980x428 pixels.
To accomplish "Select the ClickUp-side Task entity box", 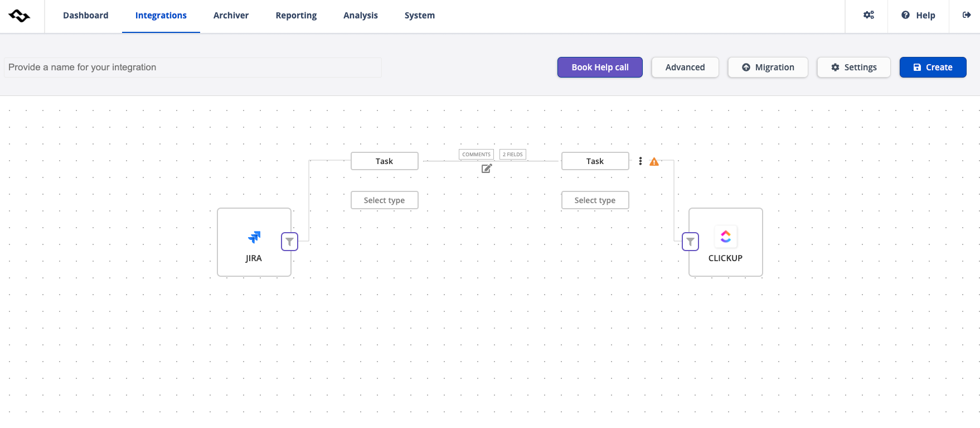I will 595,161.
